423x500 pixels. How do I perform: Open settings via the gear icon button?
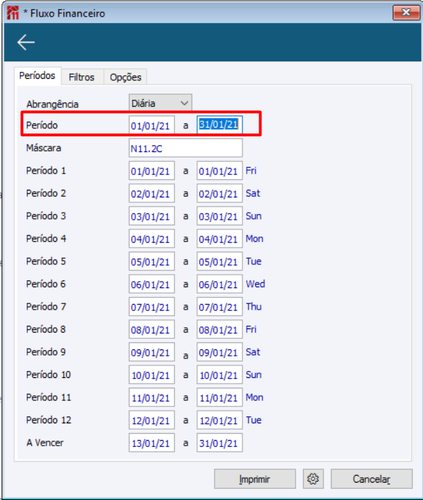pyautogui.click(x=313, y=479)
